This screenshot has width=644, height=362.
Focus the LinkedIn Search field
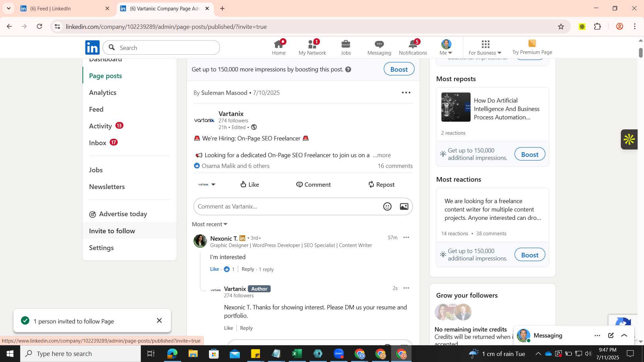point(161,48)
